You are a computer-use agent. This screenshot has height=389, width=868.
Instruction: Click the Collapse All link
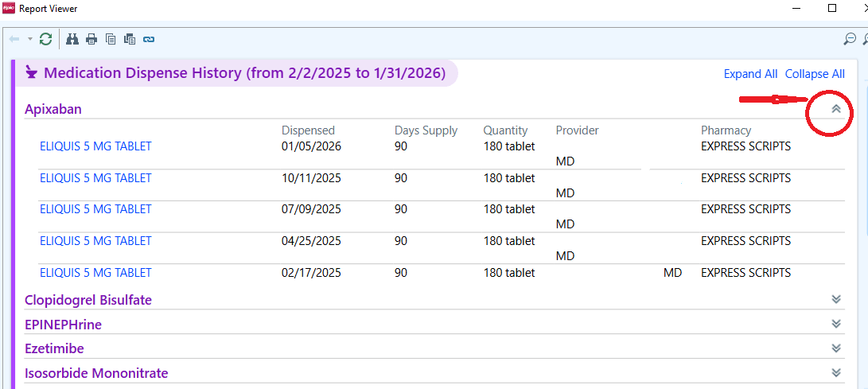815,74
